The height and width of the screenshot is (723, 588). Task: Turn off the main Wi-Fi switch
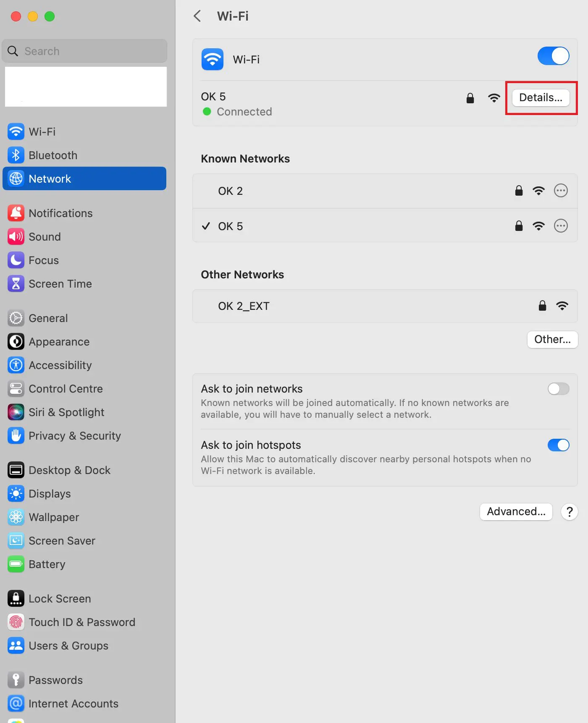(x=553, y=56)
